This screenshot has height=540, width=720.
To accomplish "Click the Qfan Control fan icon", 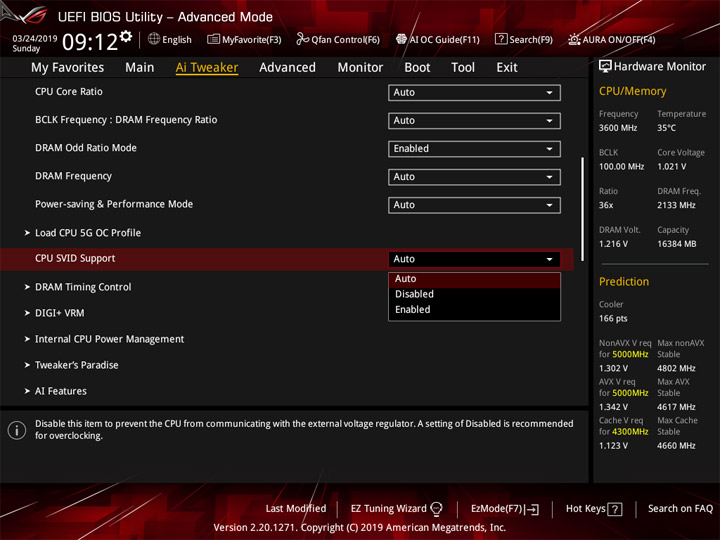I will (x=302, y=39).
